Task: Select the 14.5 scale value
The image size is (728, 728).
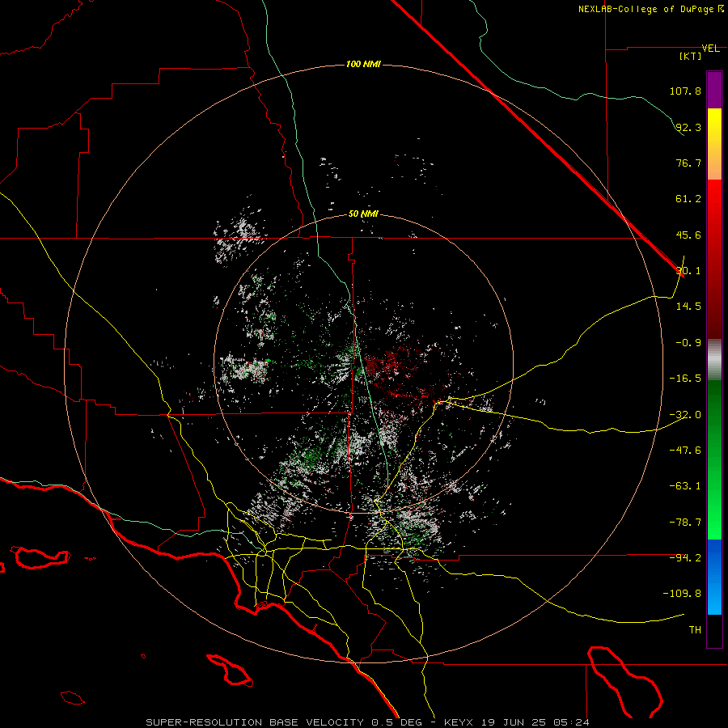Action: 688,307
